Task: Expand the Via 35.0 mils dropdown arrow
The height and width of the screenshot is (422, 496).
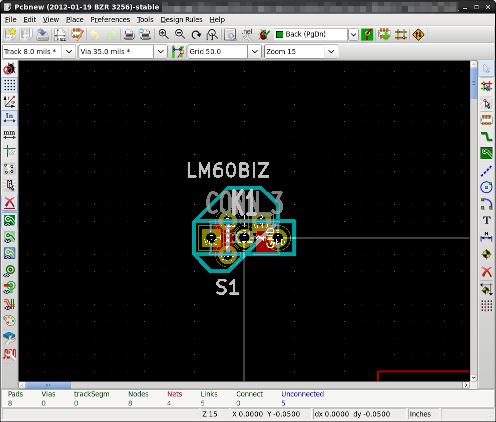Action: (x=161, y=51)
